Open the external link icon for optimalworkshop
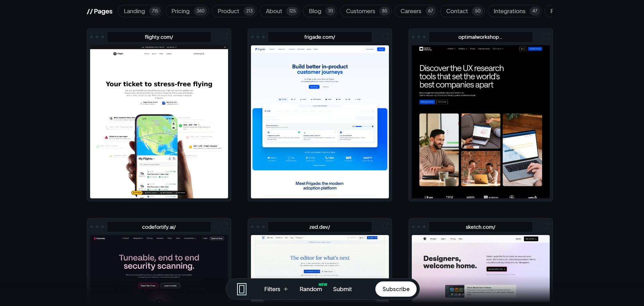Screen dimensions: 644x306 point(547,36)
